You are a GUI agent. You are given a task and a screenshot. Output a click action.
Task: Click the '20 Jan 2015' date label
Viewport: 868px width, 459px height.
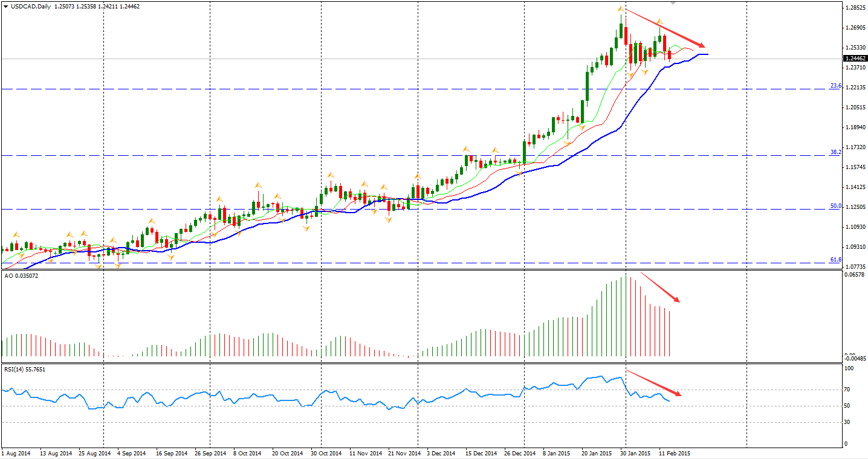pyautogui.click(x=597, y=452)
